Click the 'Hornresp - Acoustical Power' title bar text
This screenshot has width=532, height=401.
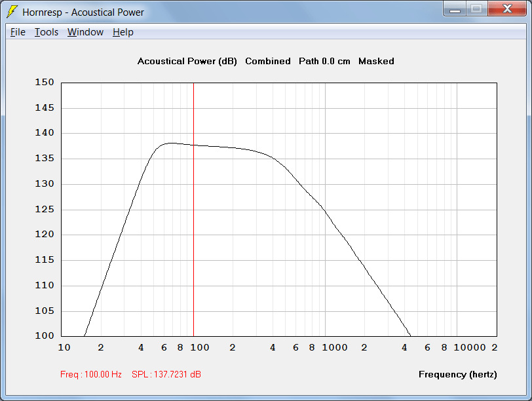(83, 12)
